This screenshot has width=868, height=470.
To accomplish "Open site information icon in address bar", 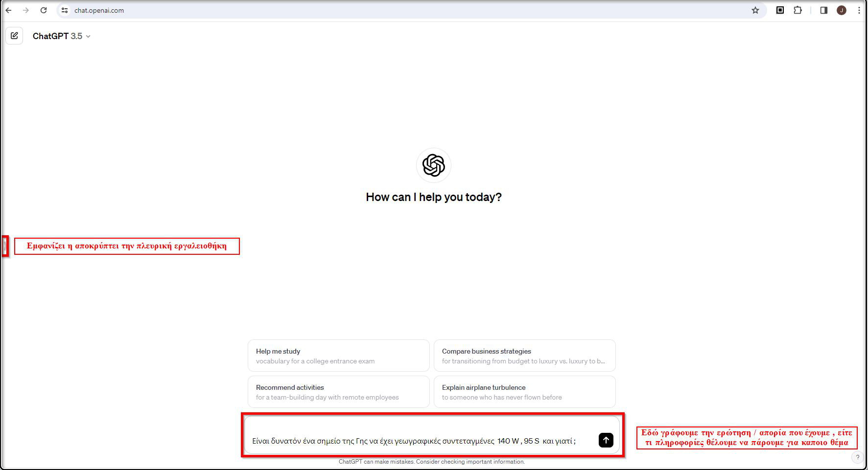I will click(65, 10).
